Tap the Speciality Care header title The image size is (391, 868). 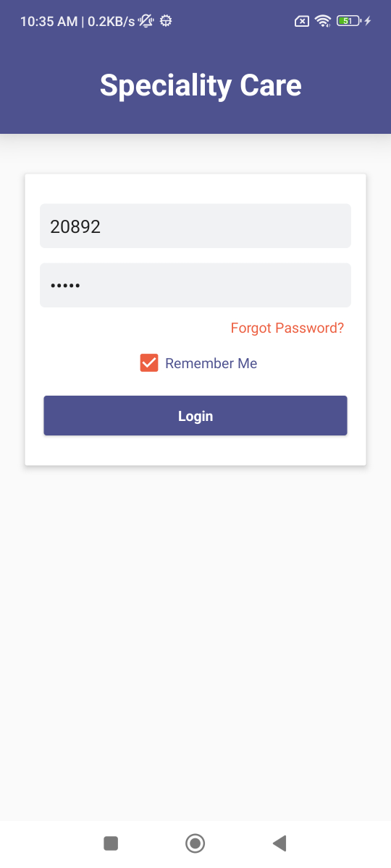pyautogui.click(x=201, y=85)
